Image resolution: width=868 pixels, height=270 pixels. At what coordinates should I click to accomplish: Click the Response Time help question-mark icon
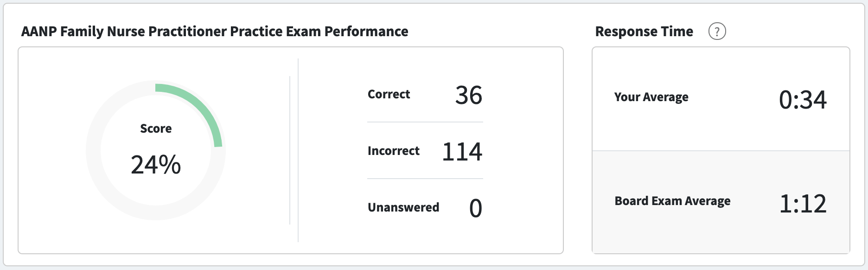pos(717,32)
